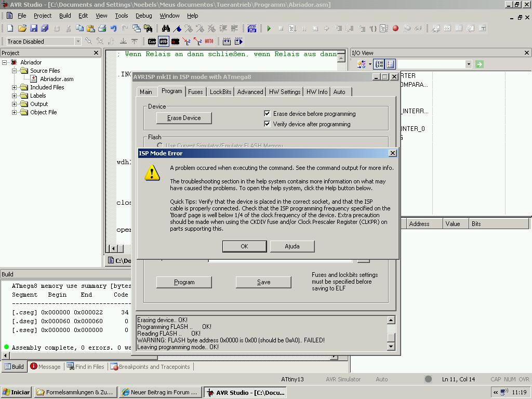This screenshot has height=399, width=532.
Task: Click the Erase Device button
Action: tap(184, 118)
